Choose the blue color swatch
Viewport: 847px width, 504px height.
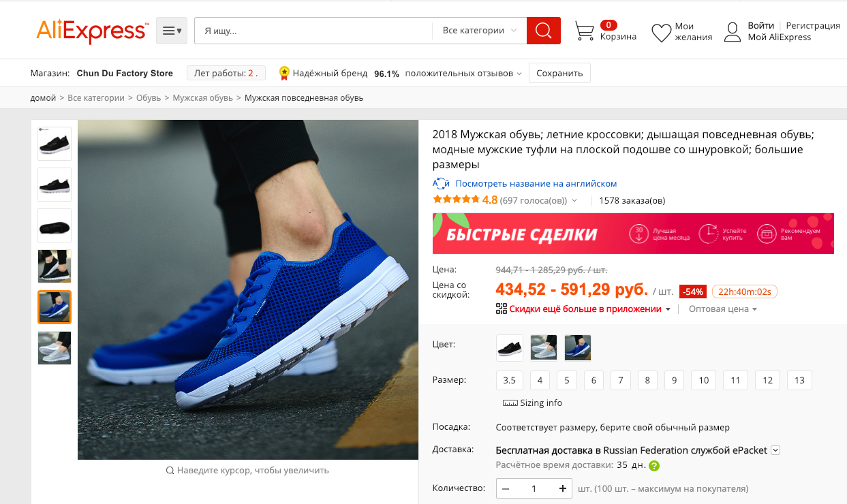pos(578,347)
